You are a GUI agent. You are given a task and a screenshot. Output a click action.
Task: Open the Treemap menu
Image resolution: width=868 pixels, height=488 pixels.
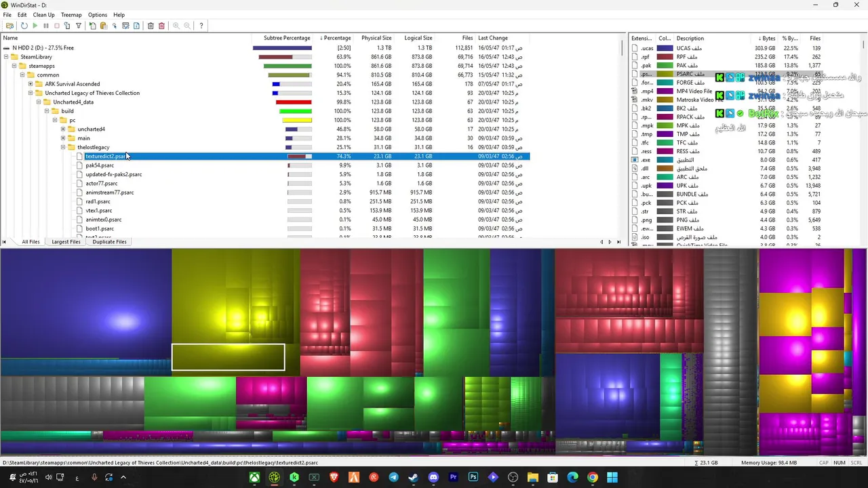tap(71, 15)
